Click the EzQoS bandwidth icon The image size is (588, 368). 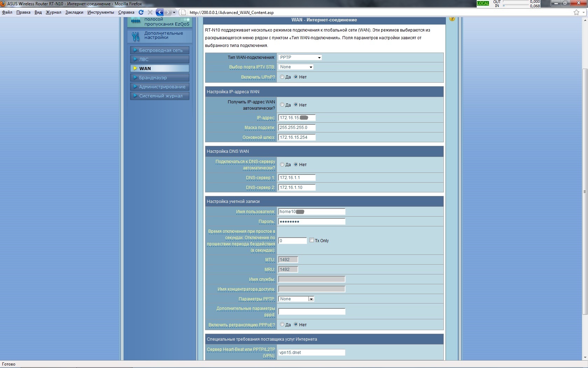[x=135, y=22]
